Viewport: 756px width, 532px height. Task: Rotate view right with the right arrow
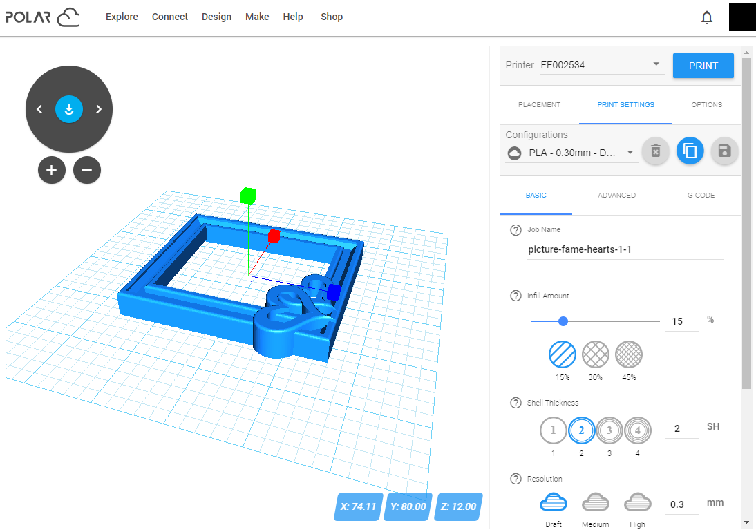pyautogui.click(x=99, y=109)
